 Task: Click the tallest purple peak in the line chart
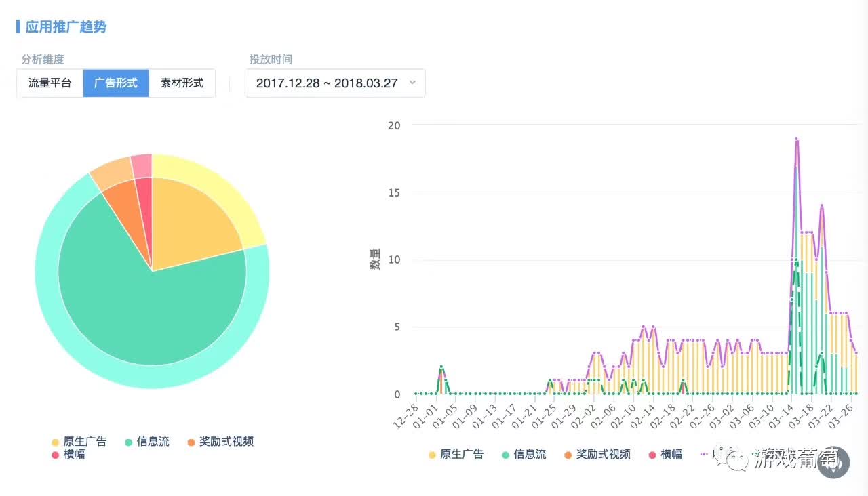796,138
